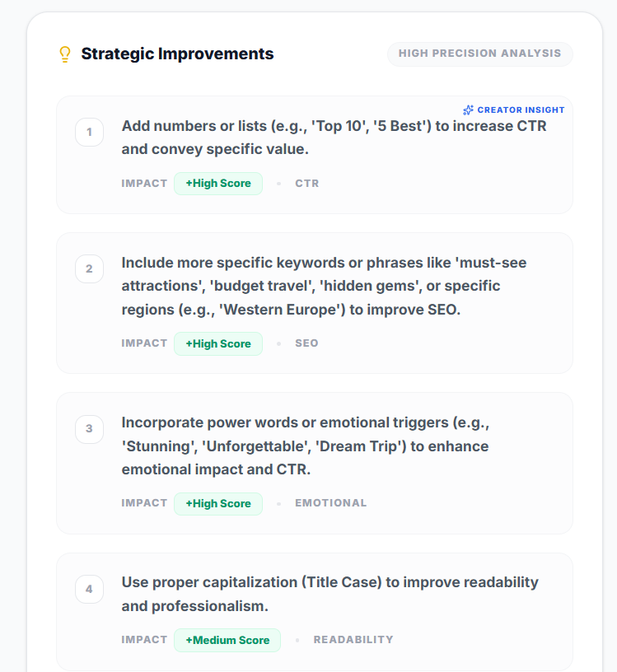Select the number 1 badge icon
This screenshot has height=672, width=617.
(x=89, y=132)
